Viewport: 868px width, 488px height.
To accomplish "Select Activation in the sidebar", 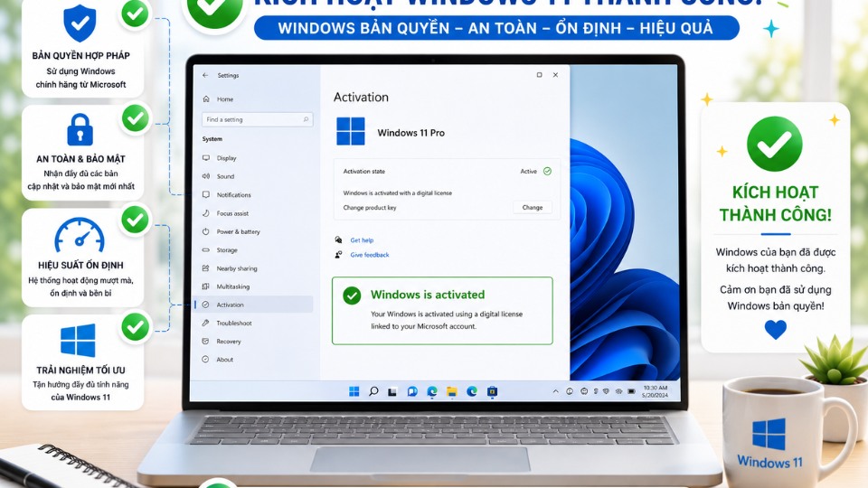I will (254, 305).
